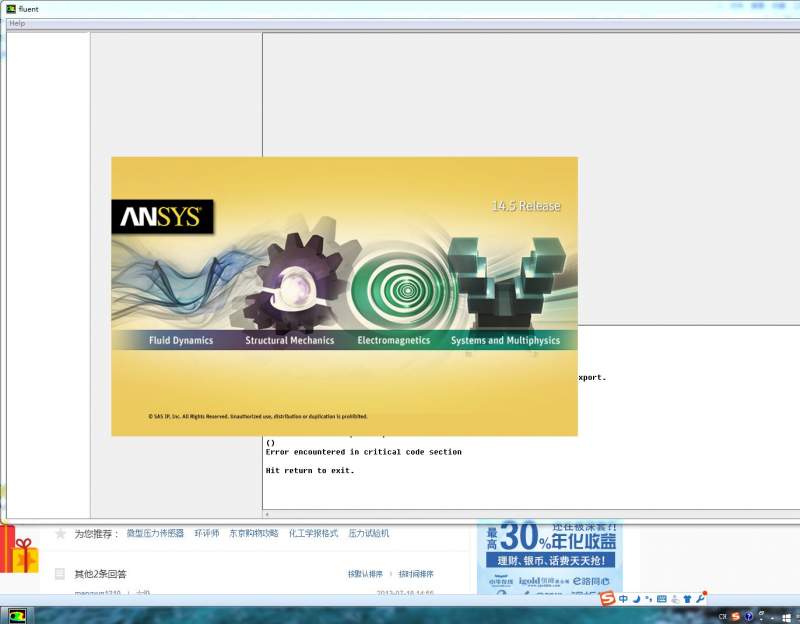Open the soft keyboard icon on IME toolbar
The height and width of the screenshot is (624, 800).
click(662, 599)
